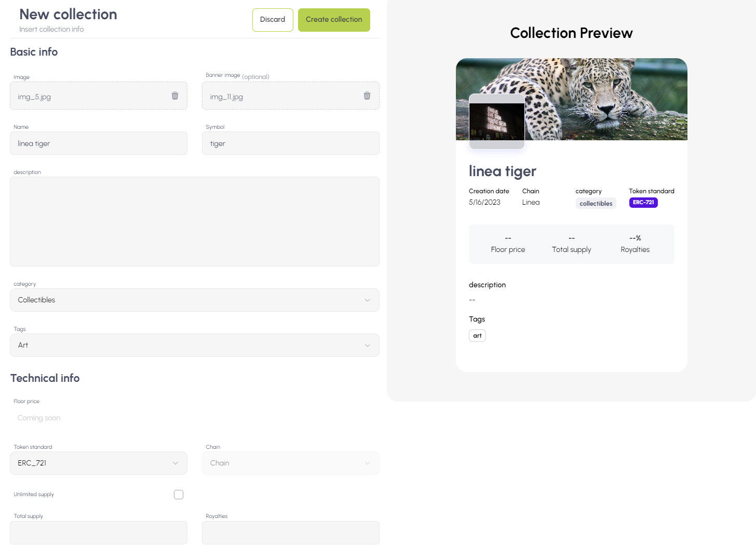Click the Coming soon floor price text
This screenshot has width=756, height=559.
(x=39, y=418)
